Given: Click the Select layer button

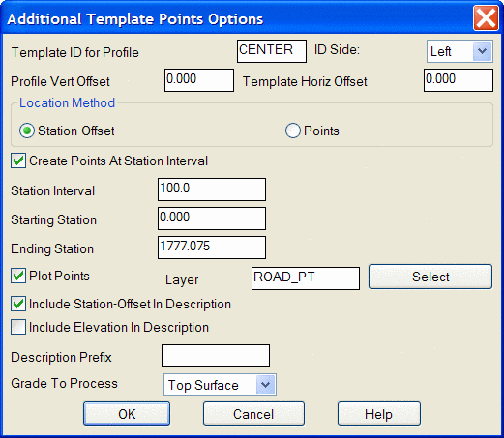Looking at the screenshot, I should click(430, 277).
